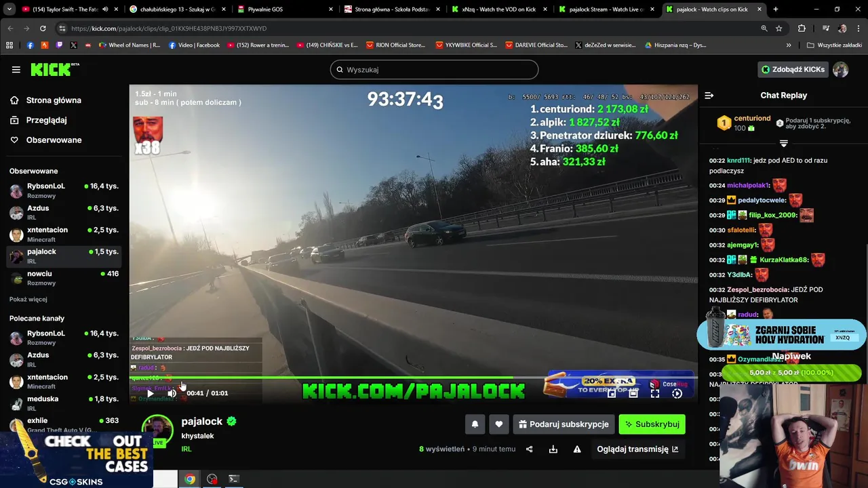Seek on the video progress bar

(x=414, y=378)
